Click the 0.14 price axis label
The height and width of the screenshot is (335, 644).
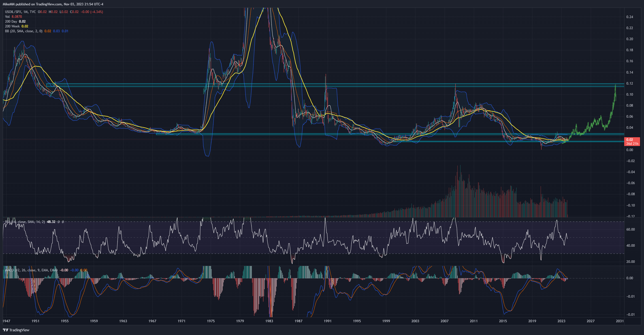(630, 72)
